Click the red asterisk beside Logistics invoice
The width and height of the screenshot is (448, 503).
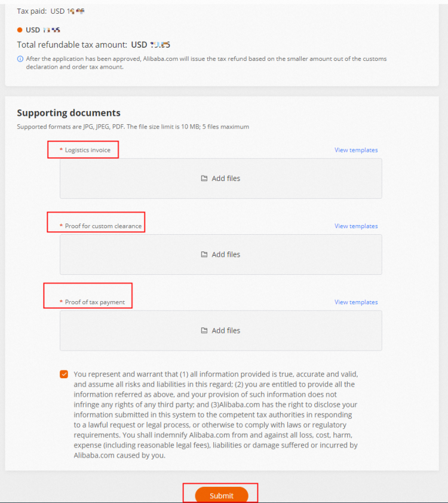(61, 150)
